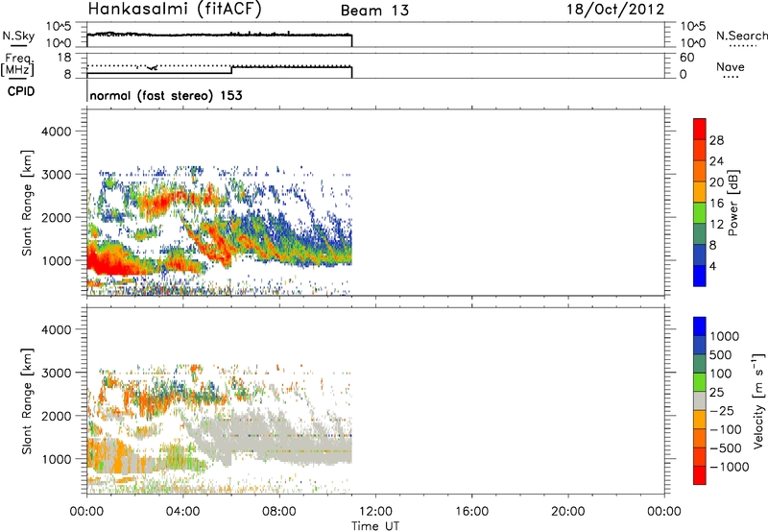Click the 28 tick on Power colorbar

click(716, 140)
